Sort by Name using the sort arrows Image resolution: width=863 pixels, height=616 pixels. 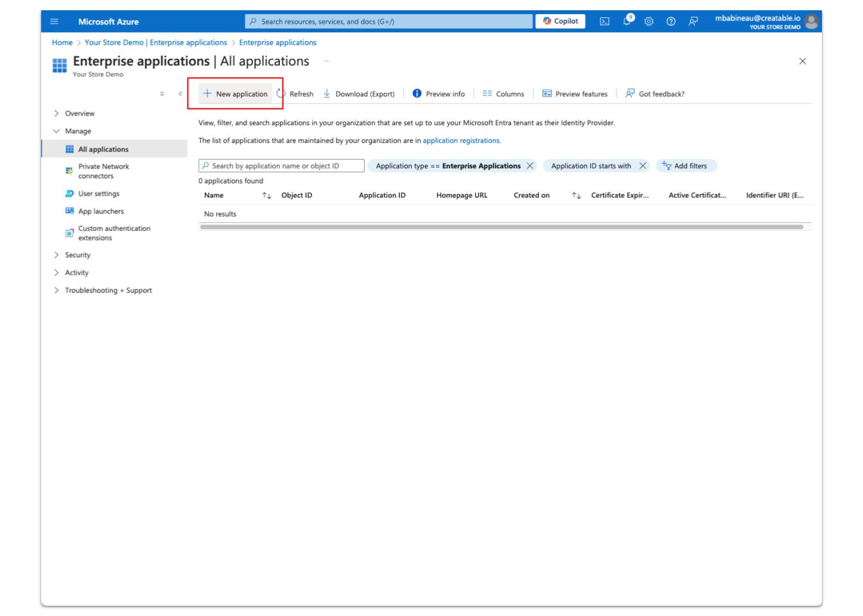266,196
